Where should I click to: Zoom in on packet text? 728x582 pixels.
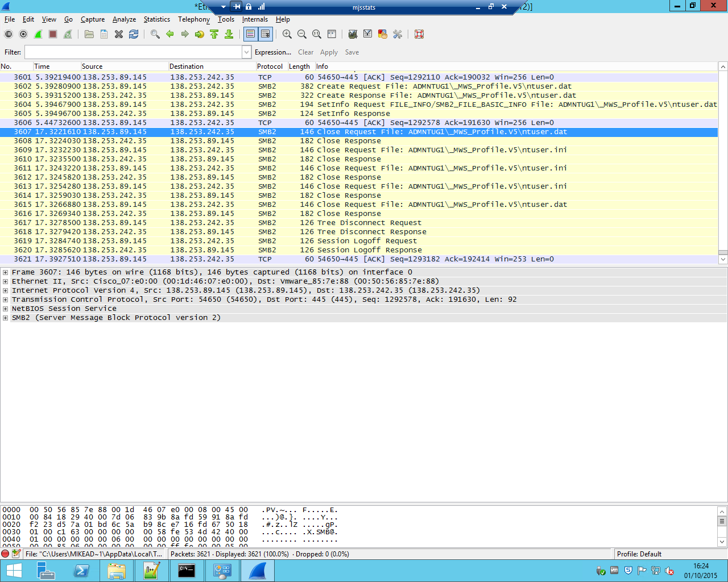[287, 34]
